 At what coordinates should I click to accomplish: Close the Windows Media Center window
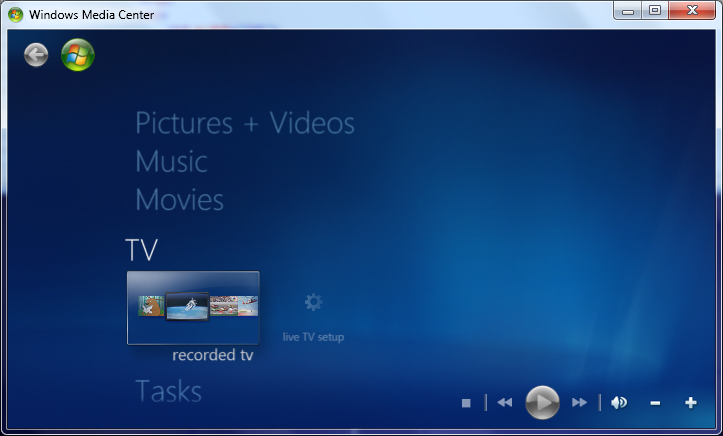692,11
